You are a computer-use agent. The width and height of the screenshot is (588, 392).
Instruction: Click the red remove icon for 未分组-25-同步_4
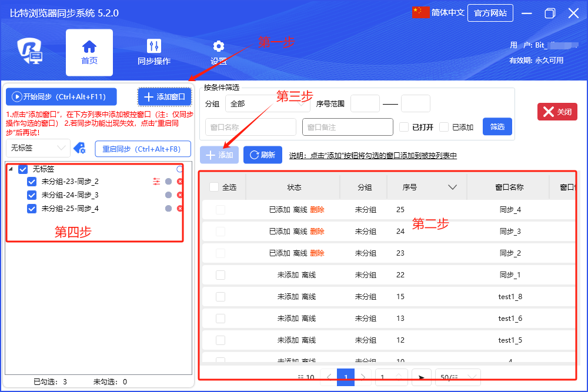pos(180,209)
